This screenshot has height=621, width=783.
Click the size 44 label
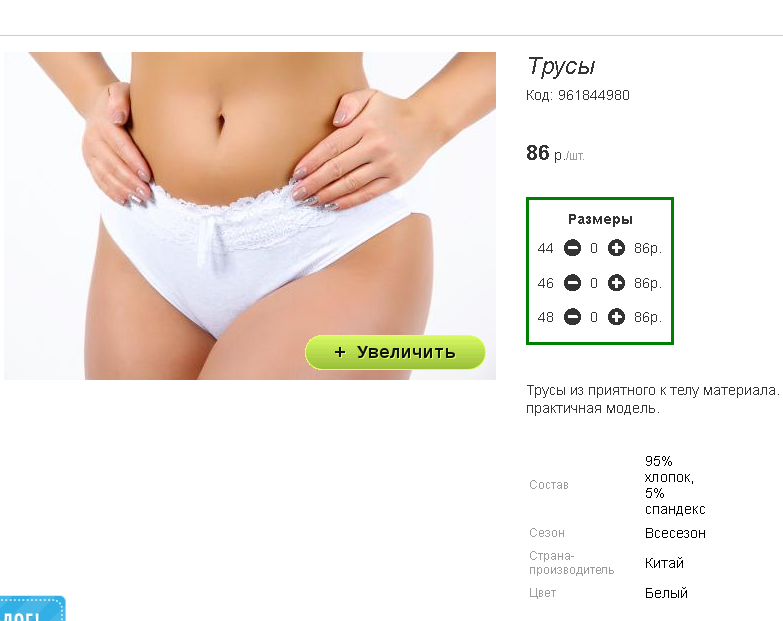click(x=545, y=248)
